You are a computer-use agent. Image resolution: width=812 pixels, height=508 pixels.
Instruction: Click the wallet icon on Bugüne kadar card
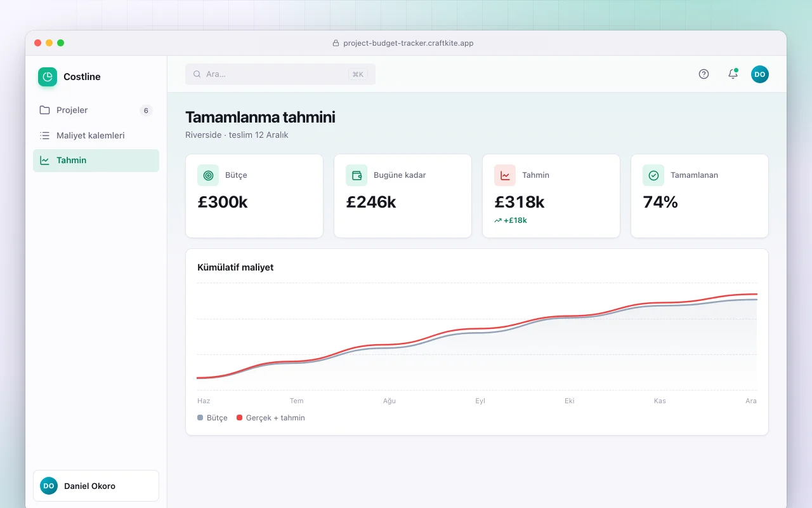point(357,175)
